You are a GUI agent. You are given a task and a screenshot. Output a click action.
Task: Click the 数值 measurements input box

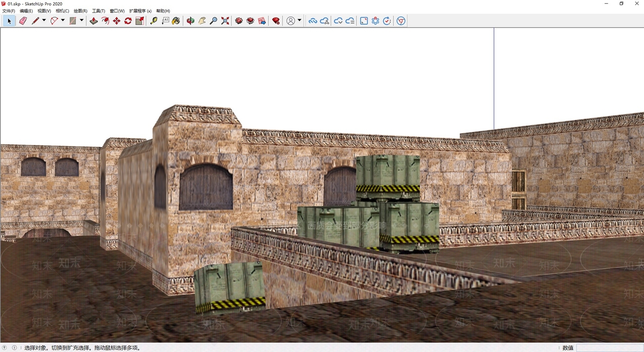tap(610, 348)
